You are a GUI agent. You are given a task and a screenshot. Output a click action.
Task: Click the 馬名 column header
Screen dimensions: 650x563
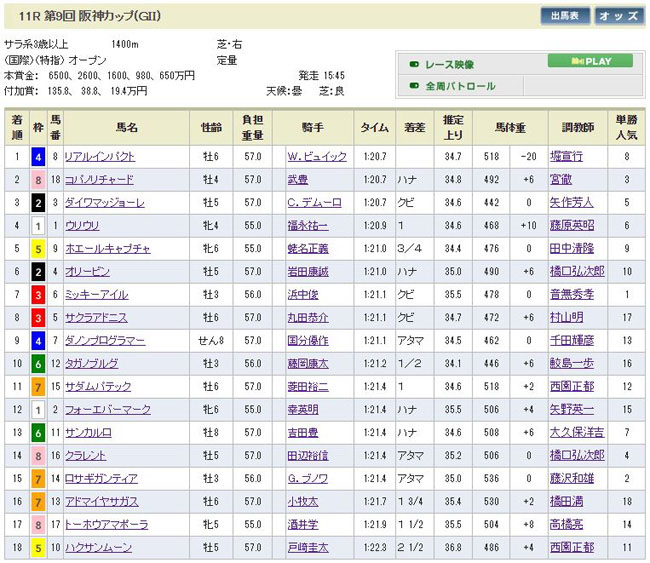tap(126, 128)
